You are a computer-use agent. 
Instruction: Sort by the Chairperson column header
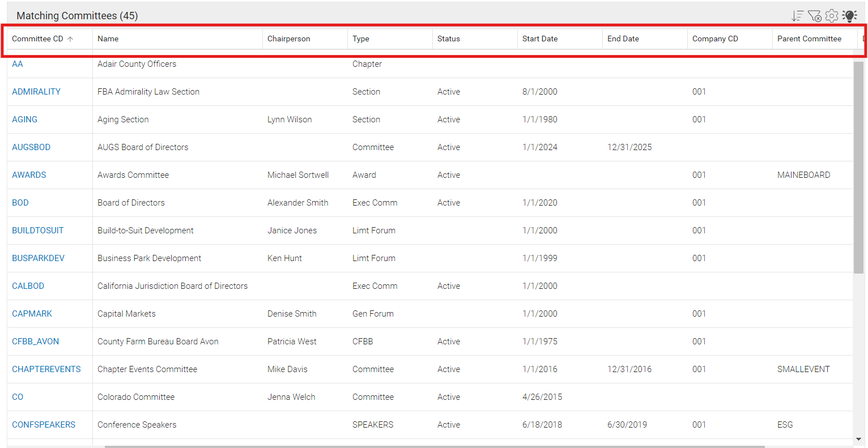click(289, 39)
